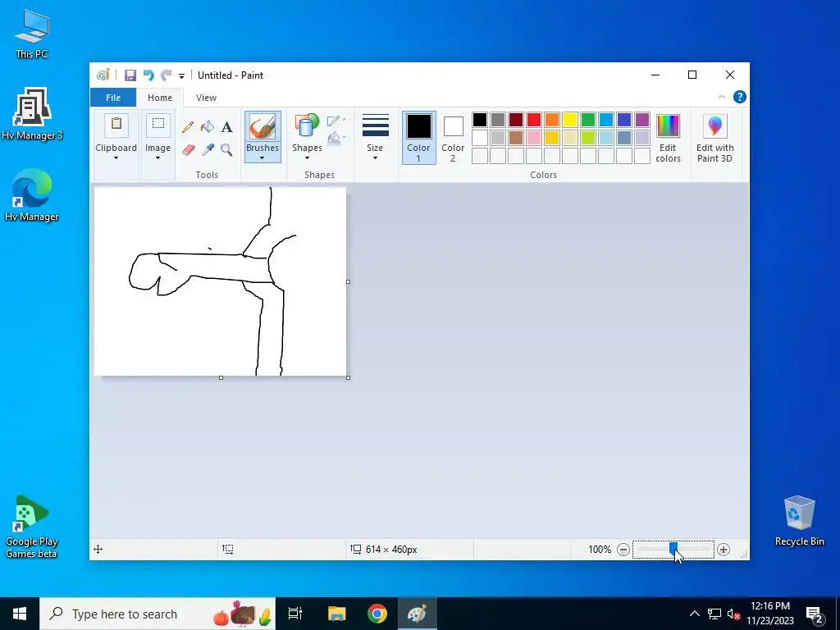
Task: Select the Hv Manager 3 desktop icon
Action: tap(32, 114)
